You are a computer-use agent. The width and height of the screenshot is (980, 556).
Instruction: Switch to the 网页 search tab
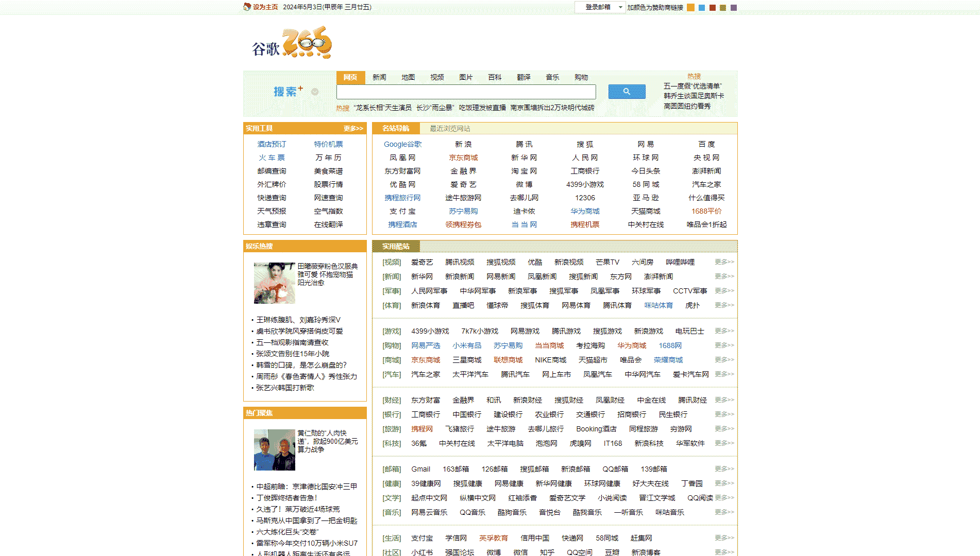(x=350, y=77)
